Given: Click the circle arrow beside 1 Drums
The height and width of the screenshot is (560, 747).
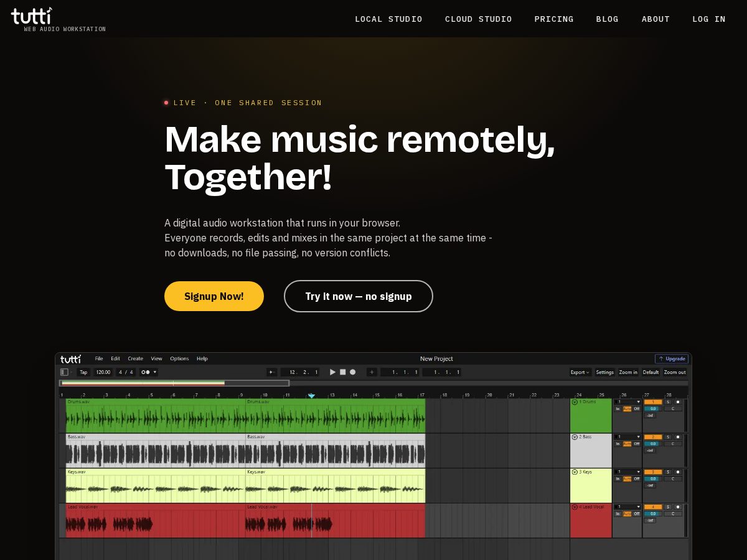Looking at the screenshot, I should pos(575,402).
